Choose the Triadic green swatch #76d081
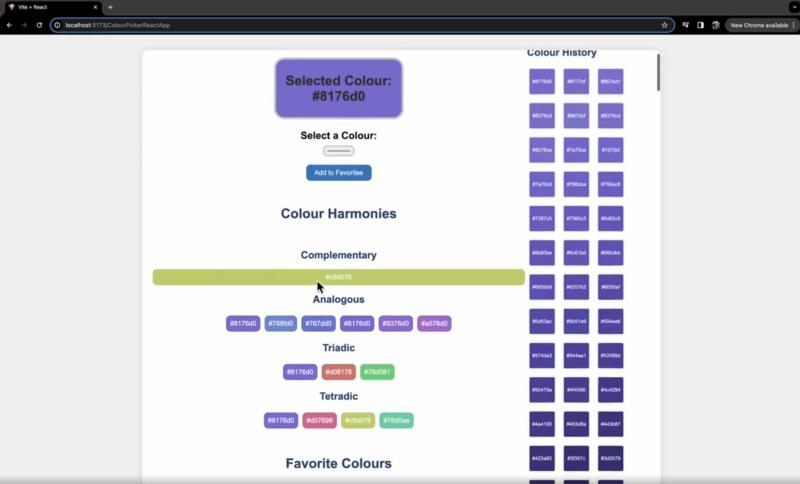Screen dimensions: 800x484 pyautogui.click(x=377, y=372)
